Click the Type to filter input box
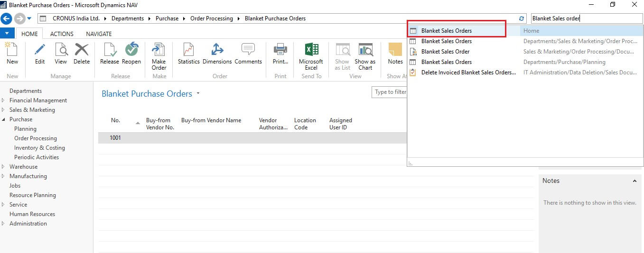 389,92
